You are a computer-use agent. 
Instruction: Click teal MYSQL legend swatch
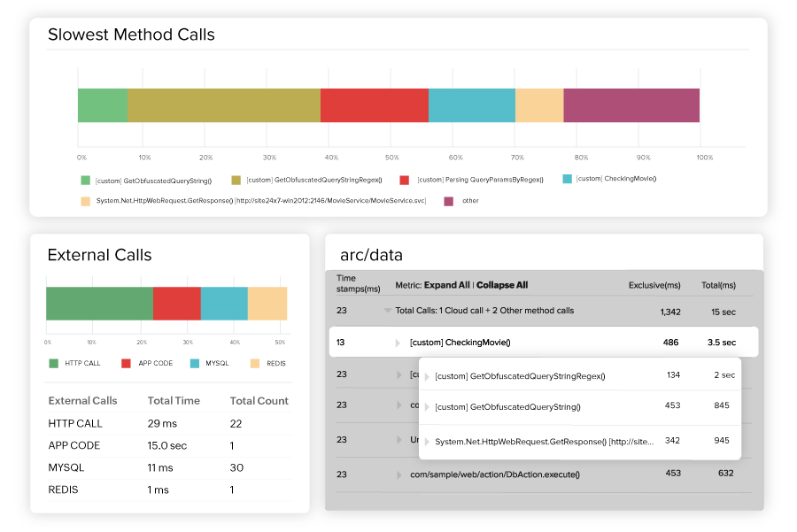194,363
